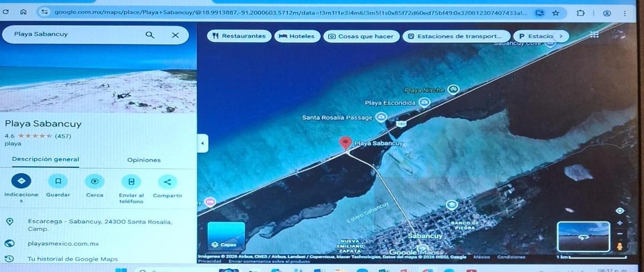Select the marker above Banco de Piedra
644x272 pixels.
pyautogui.click(x=452, y=204)
